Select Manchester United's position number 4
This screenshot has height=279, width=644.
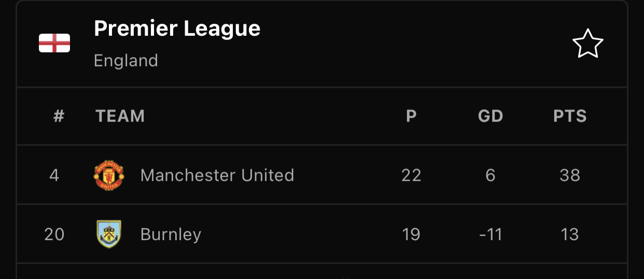tap(54, 175)
